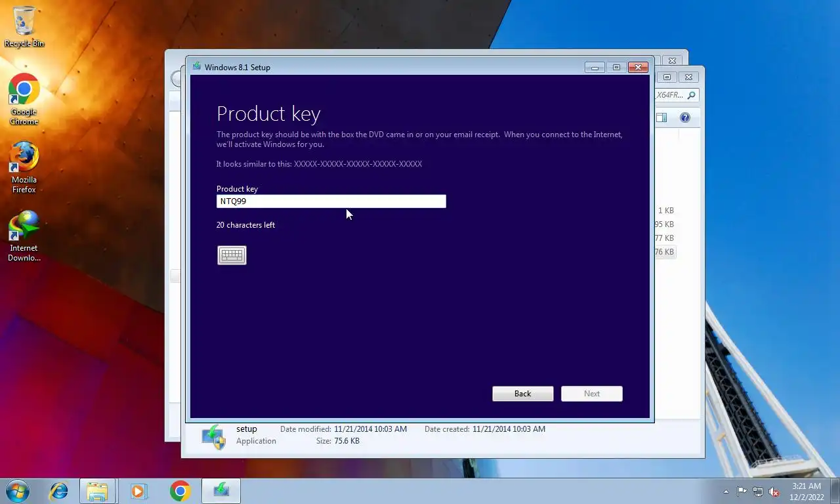
Task: Open Windows Media Player from the taskbar
Action: (138, 491)
